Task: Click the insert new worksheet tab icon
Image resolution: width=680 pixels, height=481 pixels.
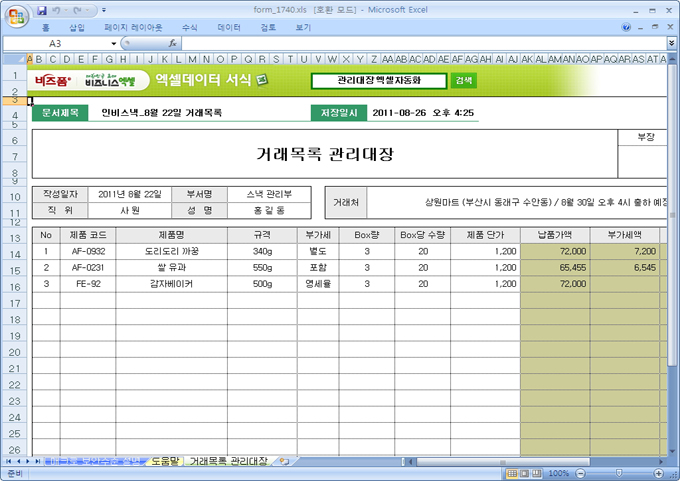Action: tap(284, 461)
